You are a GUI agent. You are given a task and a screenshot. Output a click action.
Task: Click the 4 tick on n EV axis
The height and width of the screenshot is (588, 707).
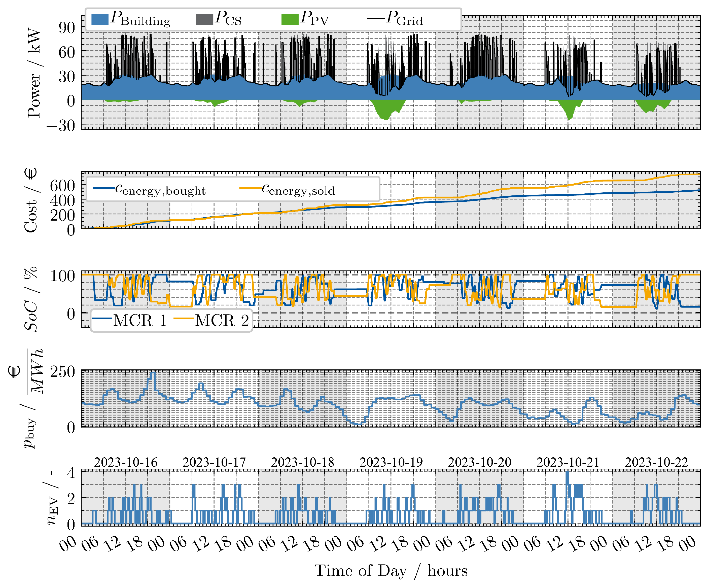coord(71,473)
